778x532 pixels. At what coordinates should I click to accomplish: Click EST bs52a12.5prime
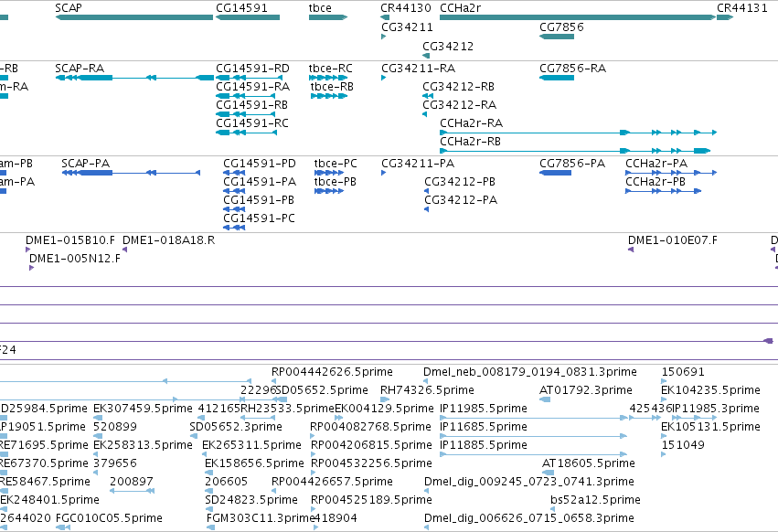(595, 501)
